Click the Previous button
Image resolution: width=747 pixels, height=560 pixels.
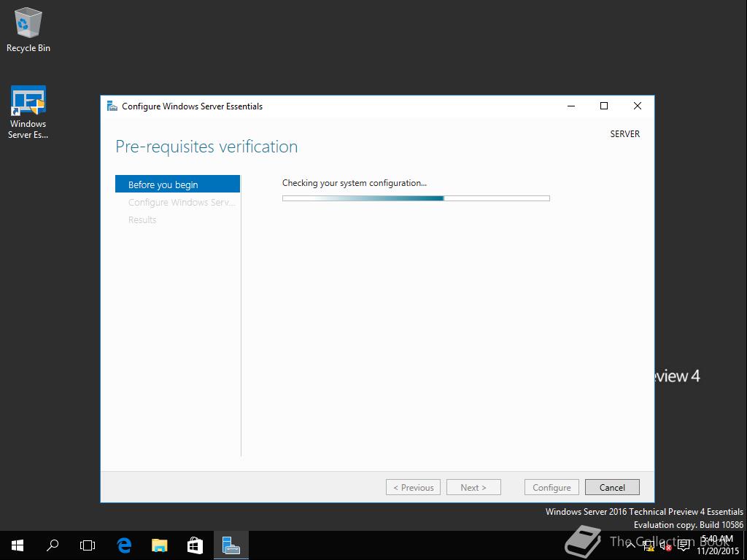point(413,487)
